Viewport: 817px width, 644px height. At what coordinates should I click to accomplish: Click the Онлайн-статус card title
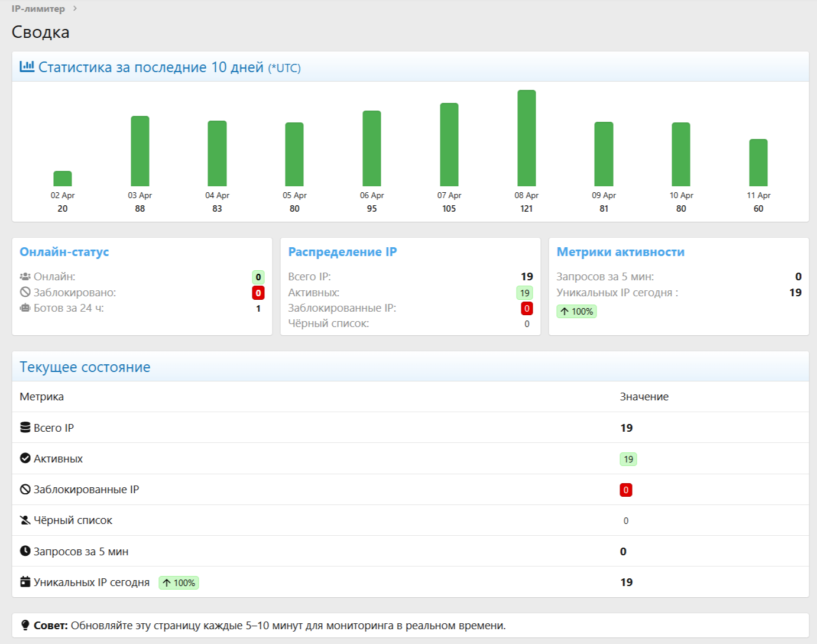tap(64, 252)
